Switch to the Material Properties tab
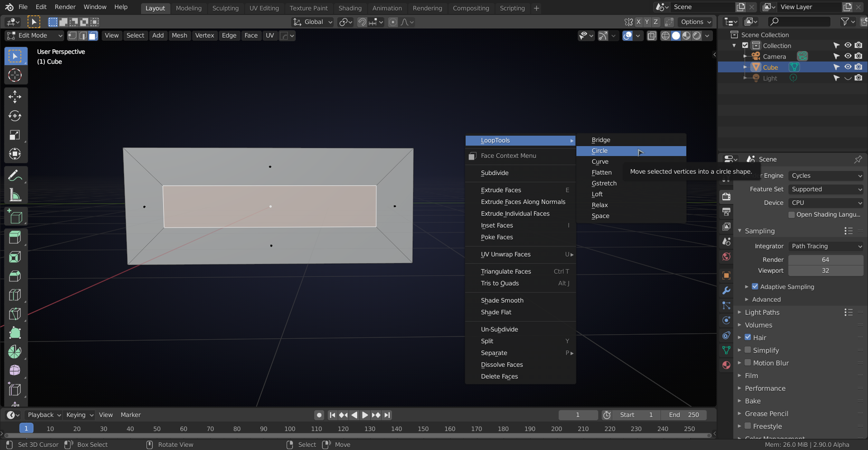 [726, 365]
